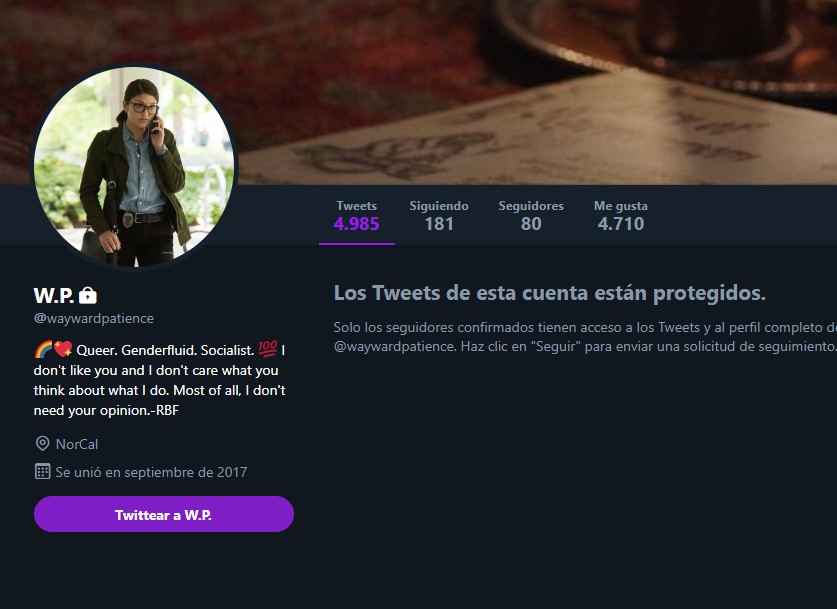This screenshot has height=609, width=837.
Task: Click the sparkling heart emoji in bio
Action: [x=63, y=349]
